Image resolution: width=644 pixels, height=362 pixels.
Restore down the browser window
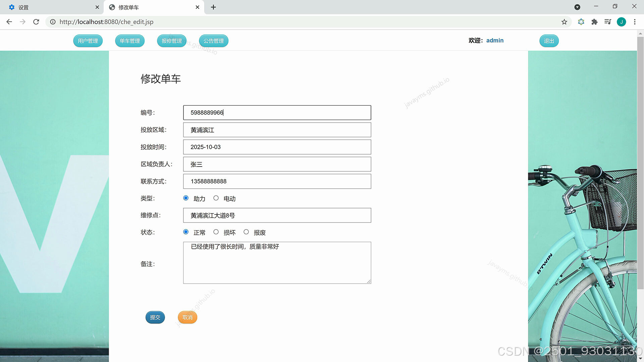(615, 6)
